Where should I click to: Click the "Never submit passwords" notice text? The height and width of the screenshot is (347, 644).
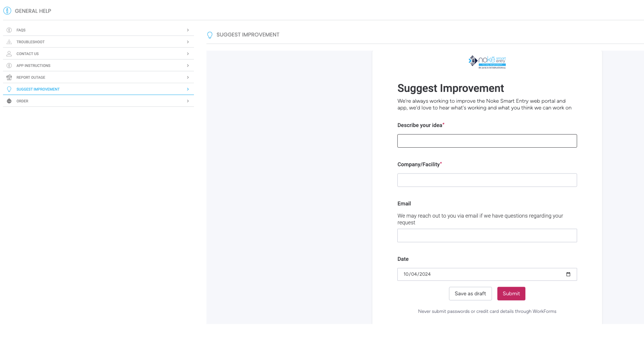click(x=487, y=311)
